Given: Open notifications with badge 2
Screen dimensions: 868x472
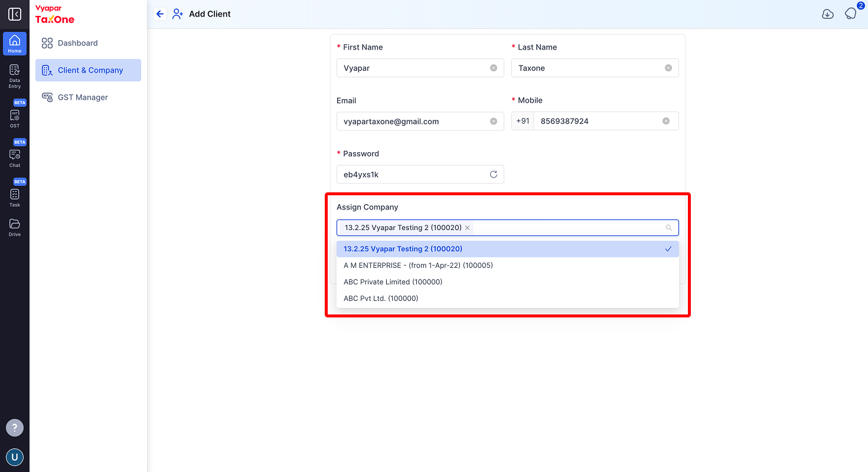Looking at the screenshot, I should tap(851, 13).
